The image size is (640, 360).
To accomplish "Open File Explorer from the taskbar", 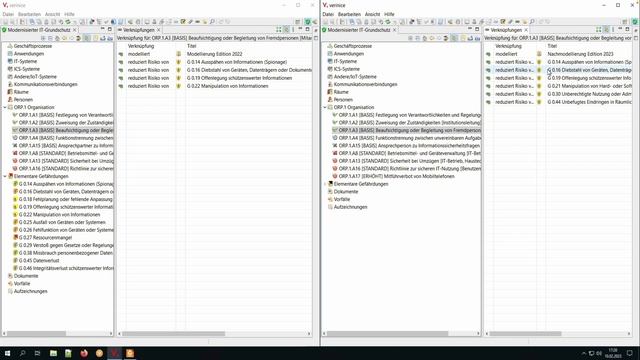I will (x=53, y=353).
